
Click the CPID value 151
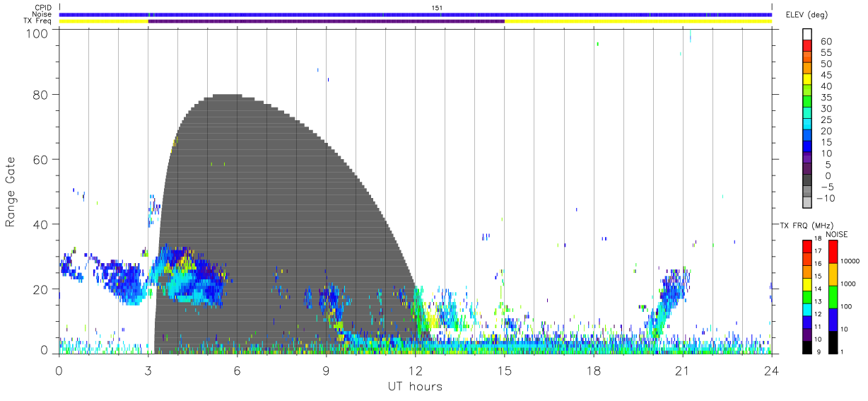point(437,8)
